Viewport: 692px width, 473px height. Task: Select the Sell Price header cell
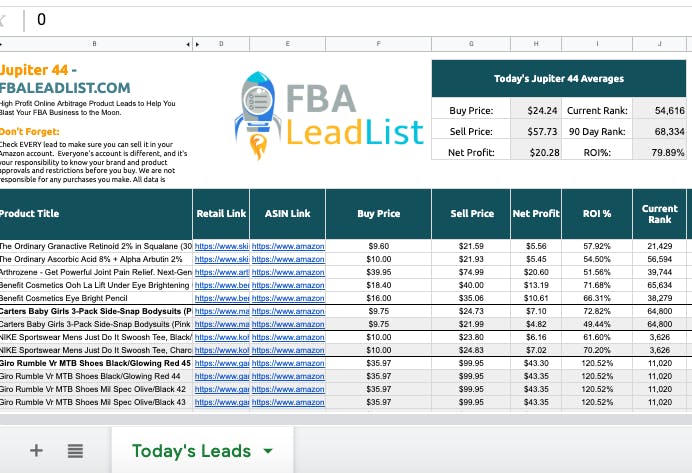point(471,214)
